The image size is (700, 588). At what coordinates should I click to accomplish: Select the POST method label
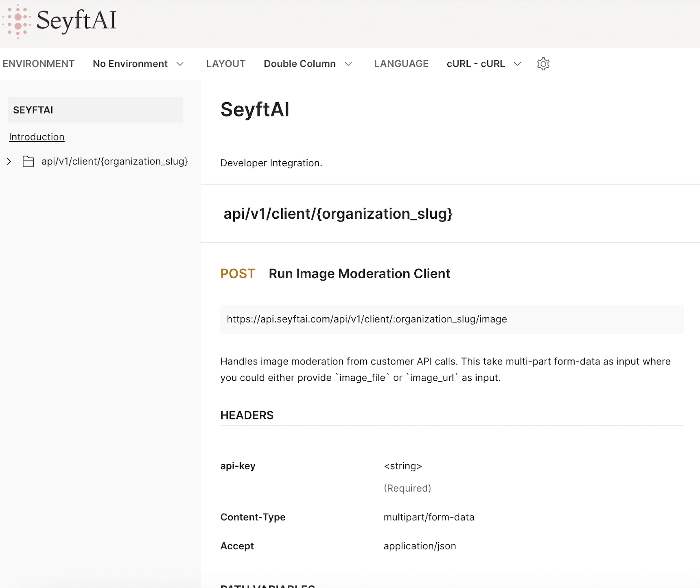click(x=238, y=274)
